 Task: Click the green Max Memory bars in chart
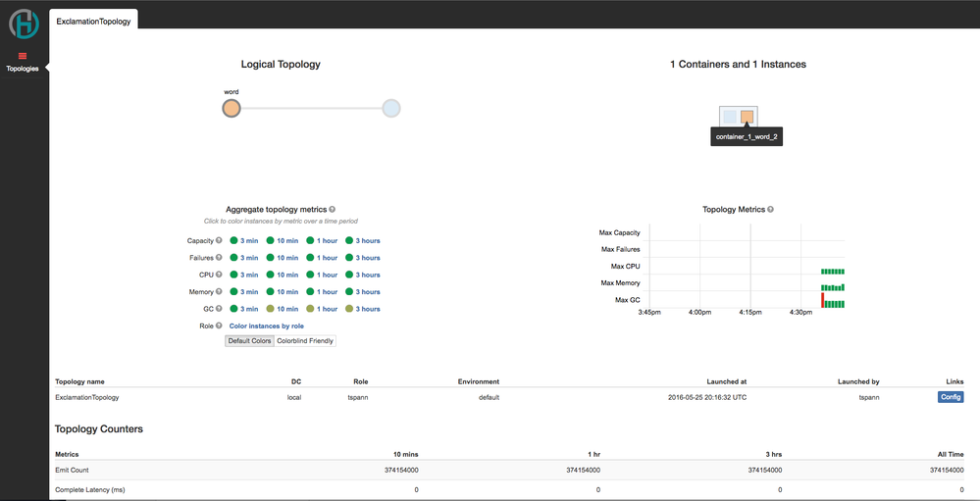(833, 288)
